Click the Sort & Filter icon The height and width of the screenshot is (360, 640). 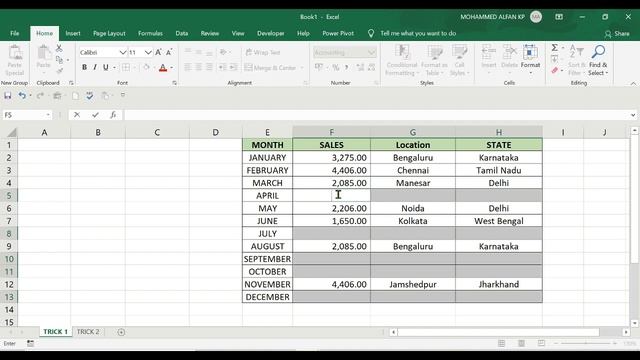pos(577,60)
